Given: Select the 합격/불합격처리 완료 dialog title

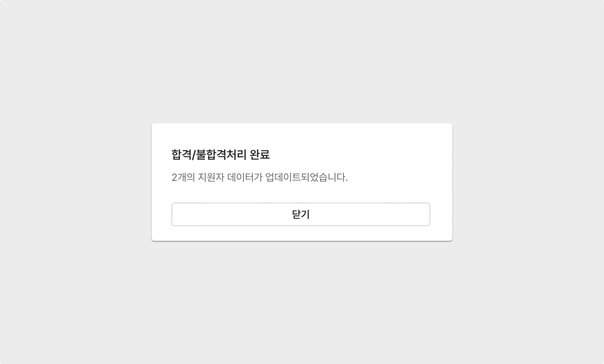Looking at the screenshot, I should [220, 155].
